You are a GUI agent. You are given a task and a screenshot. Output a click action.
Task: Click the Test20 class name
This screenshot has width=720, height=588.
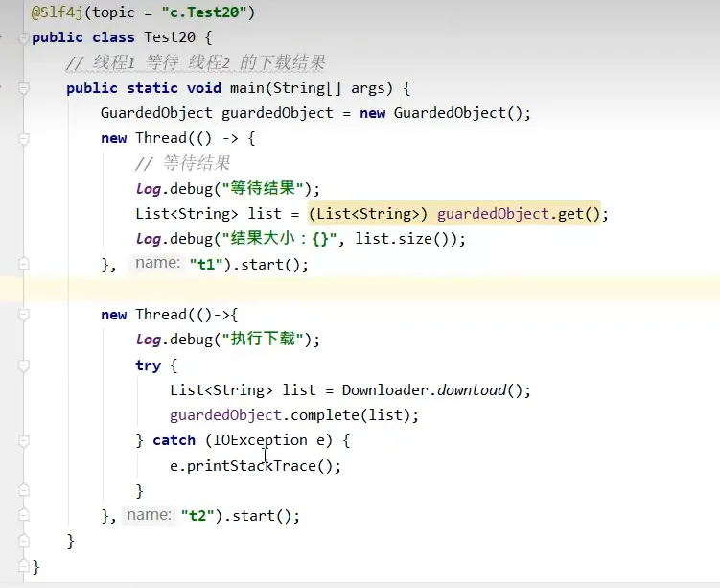pyautogui.click(x=170, y=37)
